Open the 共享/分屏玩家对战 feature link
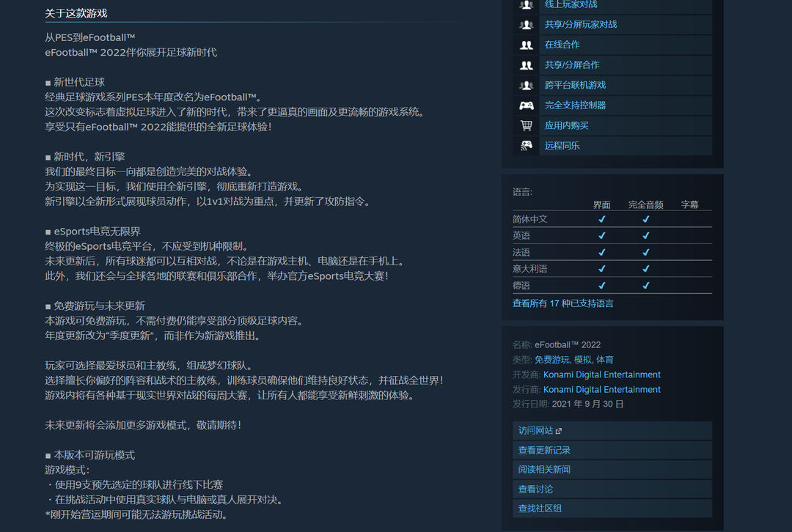 (x=580, y=24)
